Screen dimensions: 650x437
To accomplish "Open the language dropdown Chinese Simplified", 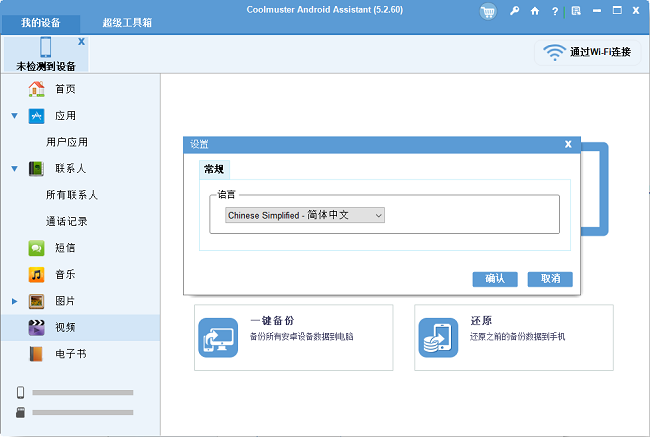I will pyautogui.click(x=305, y=215).
